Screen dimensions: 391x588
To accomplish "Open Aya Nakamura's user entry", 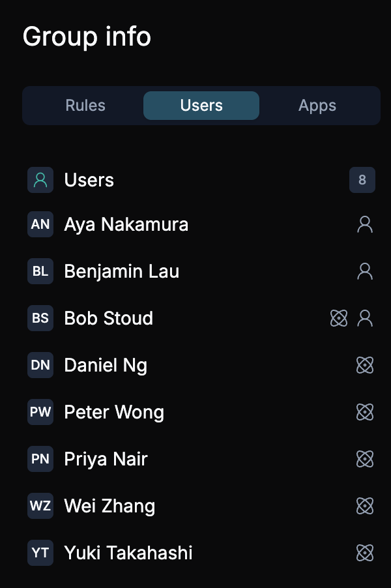I will pyautogui.click(x=126, y=224).
